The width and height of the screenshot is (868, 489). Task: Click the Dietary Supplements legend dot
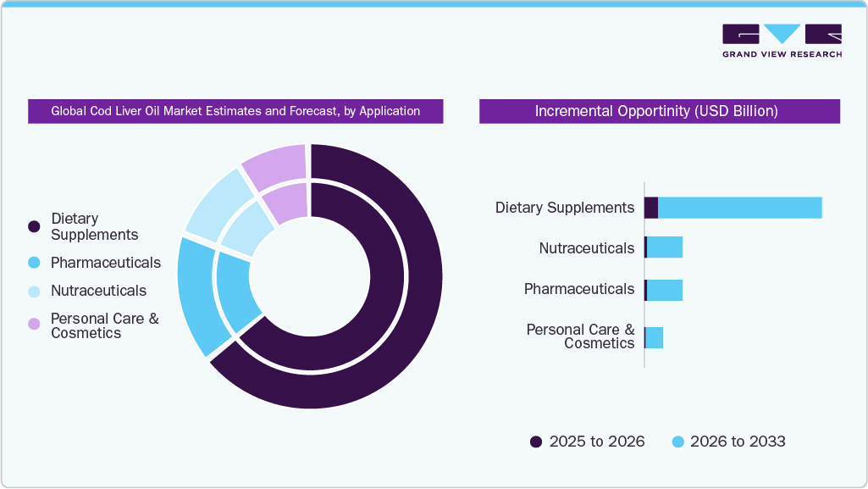tap(35, 226)
